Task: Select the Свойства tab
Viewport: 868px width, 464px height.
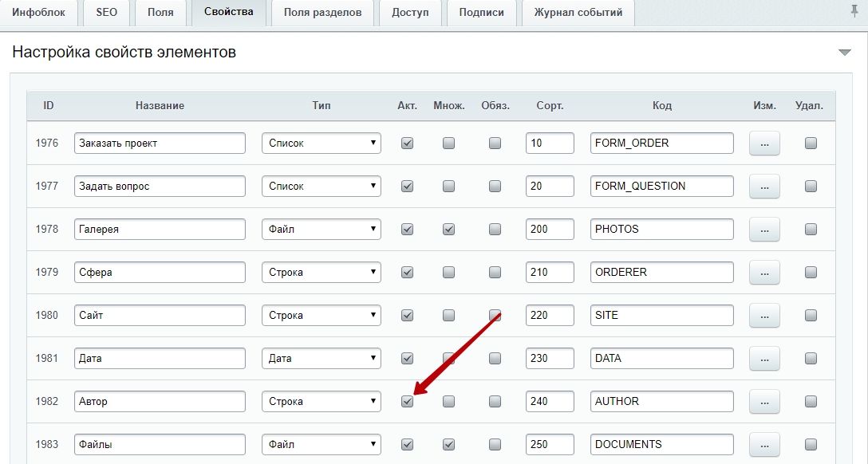Action: 229,12
